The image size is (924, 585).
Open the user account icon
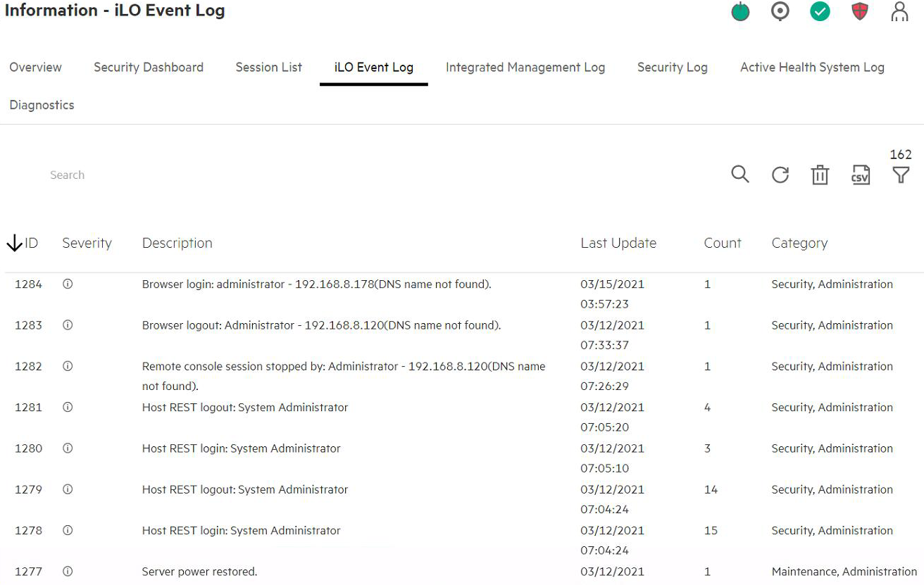(899, 12)
